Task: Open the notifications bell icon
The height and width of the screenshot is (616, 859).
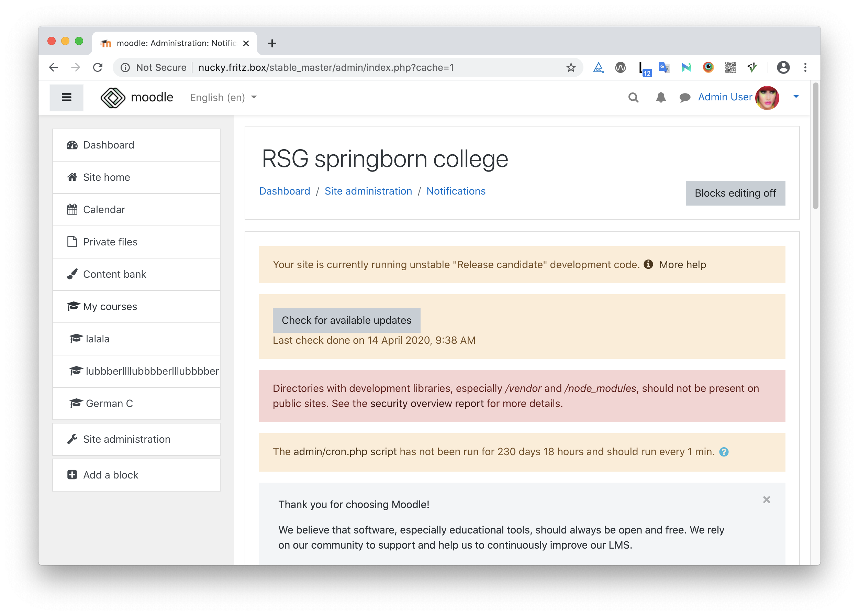Action: 660,97
